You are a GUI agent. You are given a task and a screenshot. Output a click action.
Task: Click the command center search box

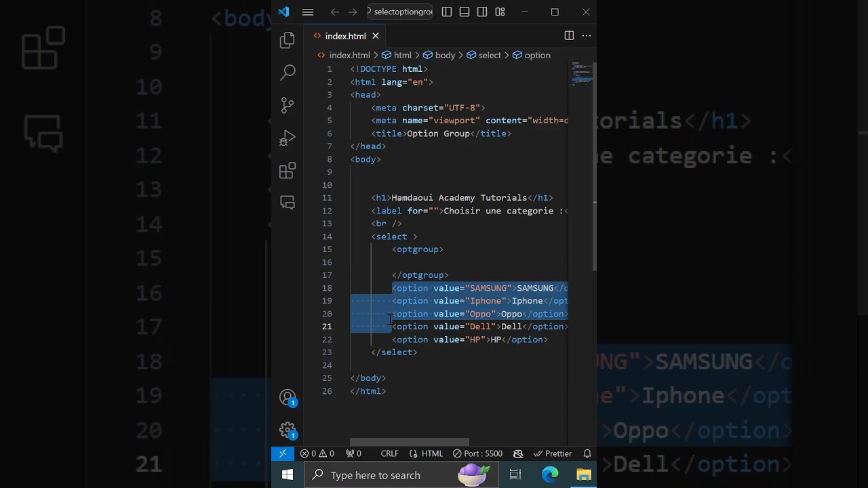399,12
